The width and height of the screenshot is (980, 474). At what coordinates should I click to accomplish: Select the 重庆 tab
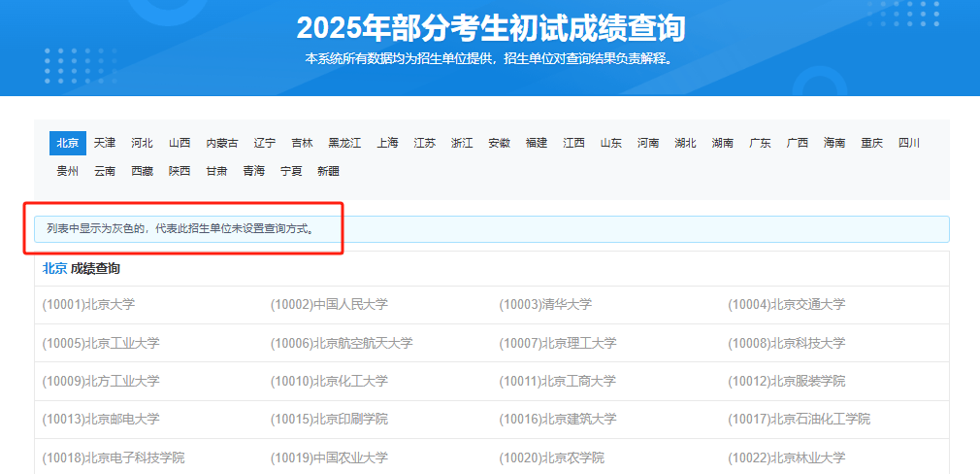872,143
